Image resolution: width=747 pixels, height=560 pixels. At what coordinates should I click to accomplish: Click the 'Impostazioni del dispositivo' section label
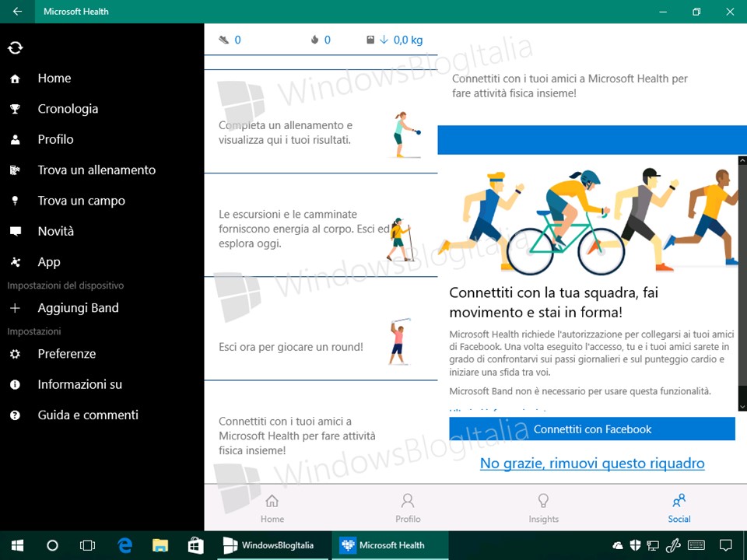65,285
